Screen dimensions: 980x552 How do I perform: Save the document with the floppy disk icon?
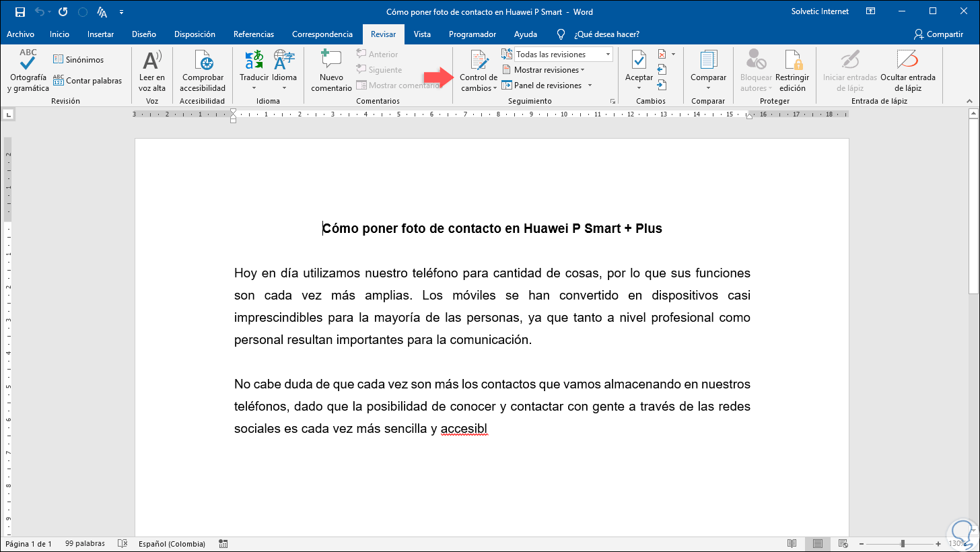(20, 12)
